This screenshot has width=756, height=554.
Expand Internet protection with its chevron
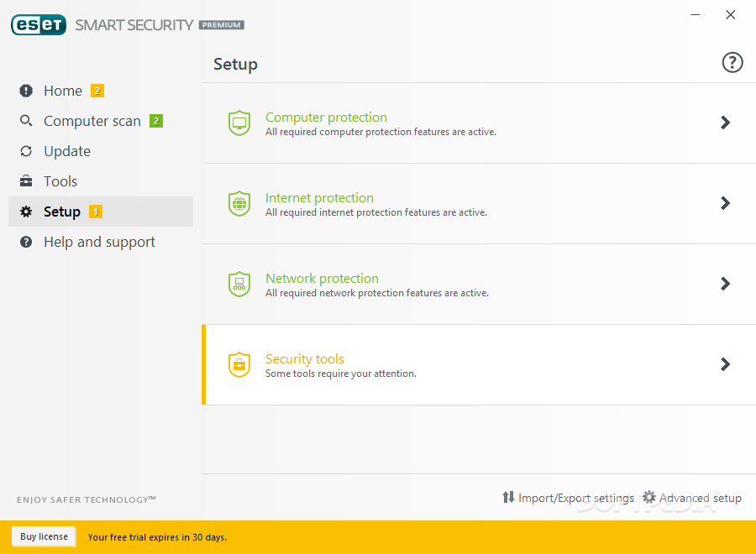[725, 203]
